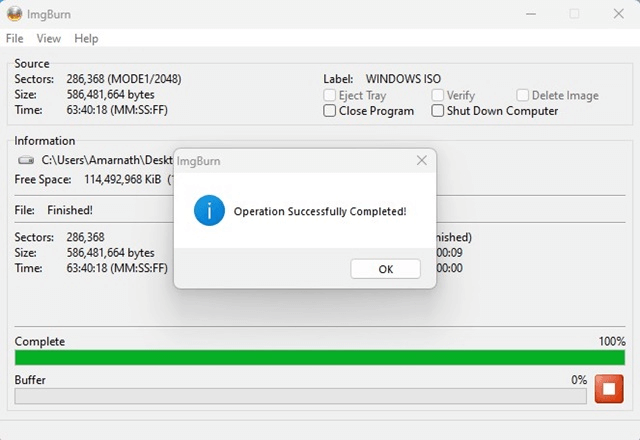Close the ImgBurn message dialog with X
640x440 pixels.
[x=422, y=160]
